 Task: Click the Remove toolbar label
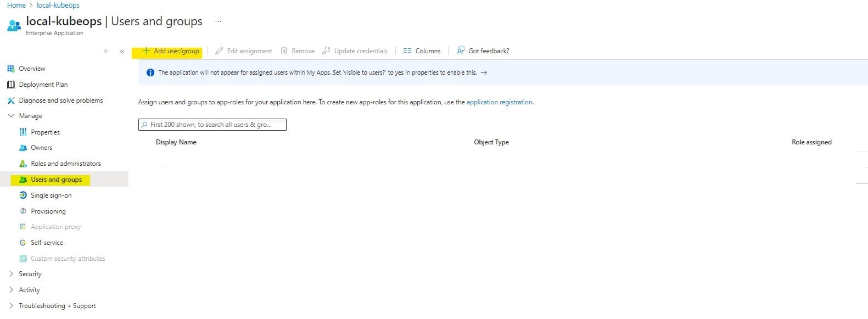pyautogui.click(x=303, y=51)
